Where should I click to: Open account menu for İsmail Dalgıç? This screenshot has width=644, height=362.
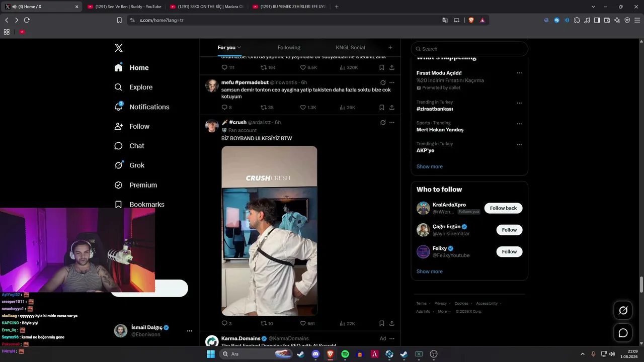coord(190,331)
